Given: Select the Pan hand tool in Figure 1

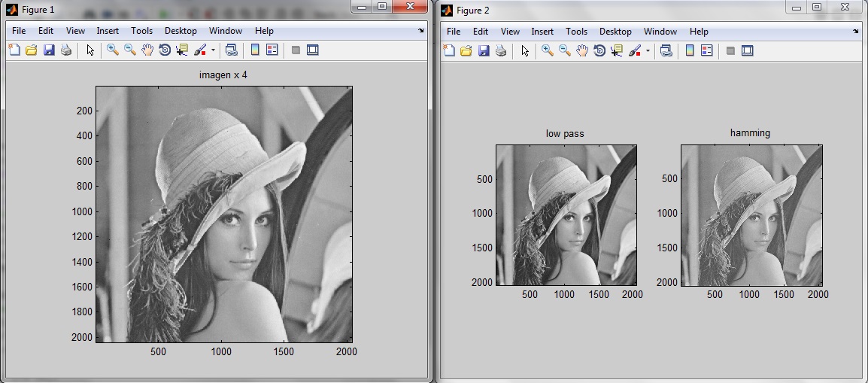Looking at the screenshot, I should (x=147, y=50).
